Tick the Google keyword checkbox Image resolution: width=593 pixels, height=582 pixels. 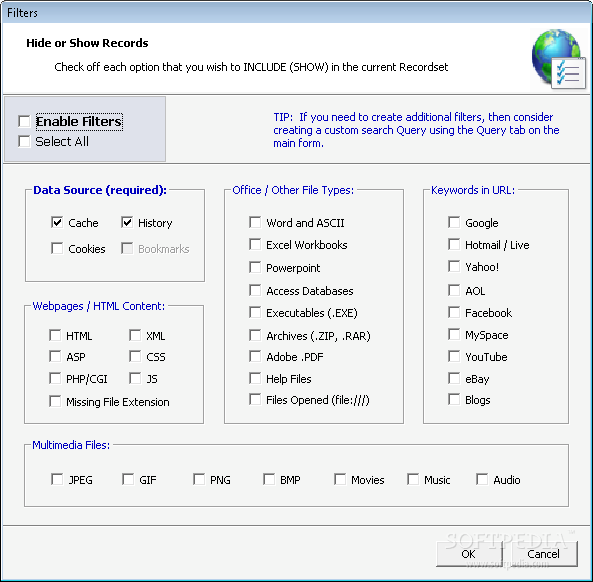[x=454, y=222]
